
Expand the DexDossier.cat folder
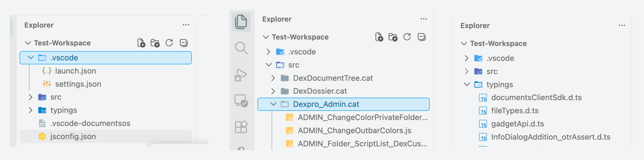point(273,91)
